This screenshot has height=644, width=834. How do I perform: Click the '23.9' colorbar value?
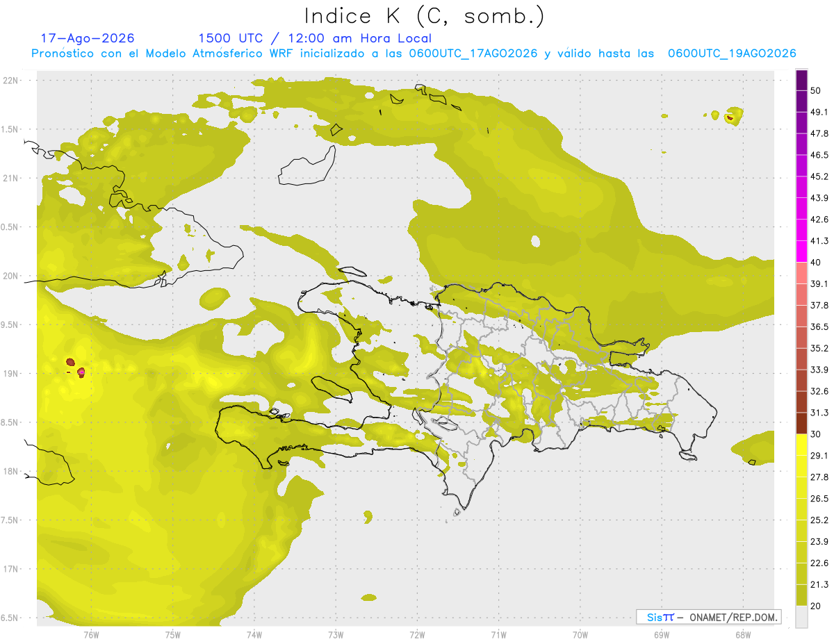pyautogui.click(x=819, y=541)
